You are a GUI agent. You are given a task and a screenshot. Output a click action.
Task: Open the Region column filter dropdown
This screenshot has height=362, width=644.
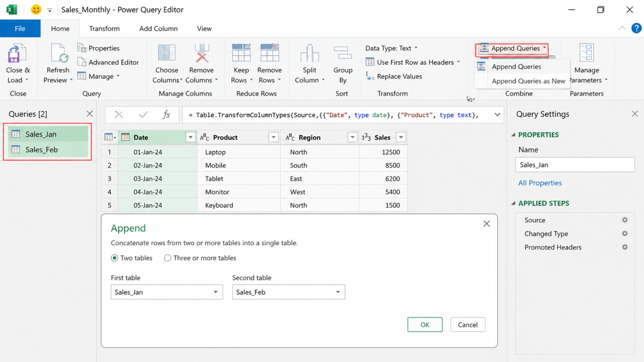(x=353, y=137)
